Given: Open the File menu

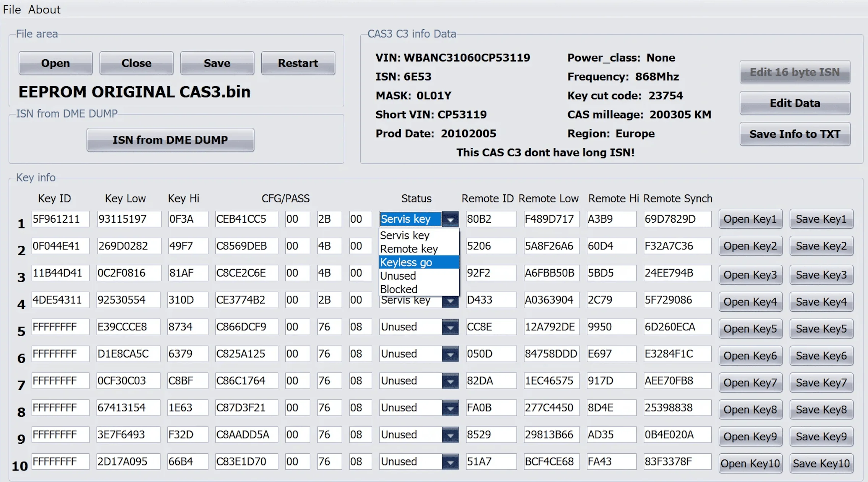Looking at the screenshot, I should pos(12,10).
